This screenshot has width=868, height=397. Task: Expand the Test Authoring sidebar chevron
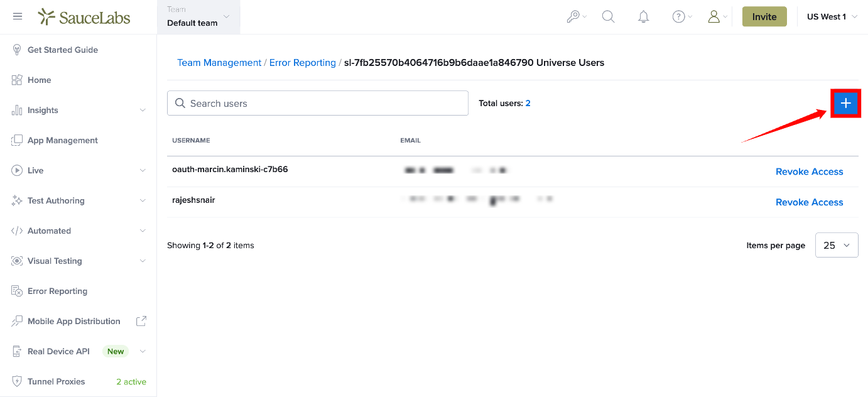tap(143, 201)
